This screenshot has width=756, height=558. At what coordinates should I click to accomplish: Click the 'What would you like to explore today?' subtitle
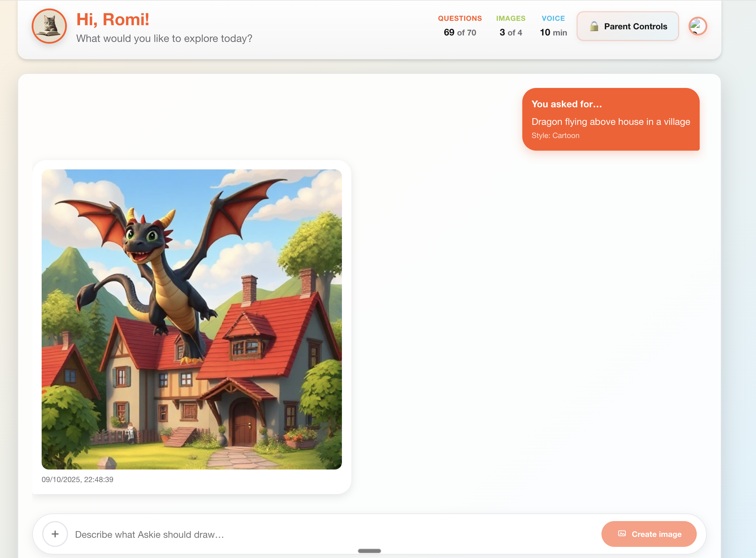[x=165, y=38]
